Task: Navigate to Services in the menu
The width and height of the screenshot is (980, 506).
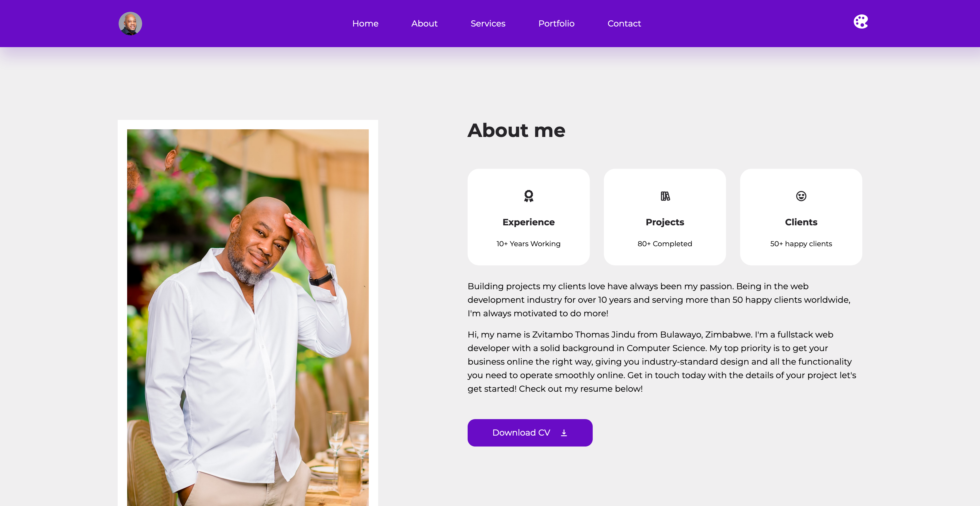Action: click(488, 24)
